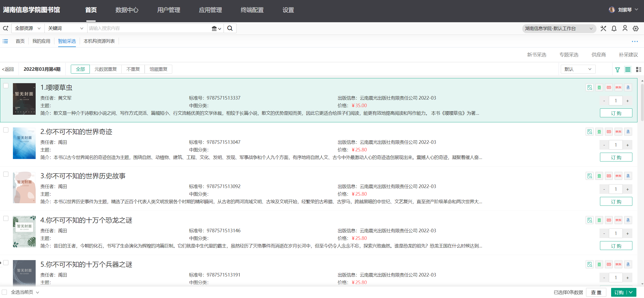This screenshot has height=298, width=644.
Task: Check the box for book 1 嘤嘤草虫
Action: tap(6, 86)
